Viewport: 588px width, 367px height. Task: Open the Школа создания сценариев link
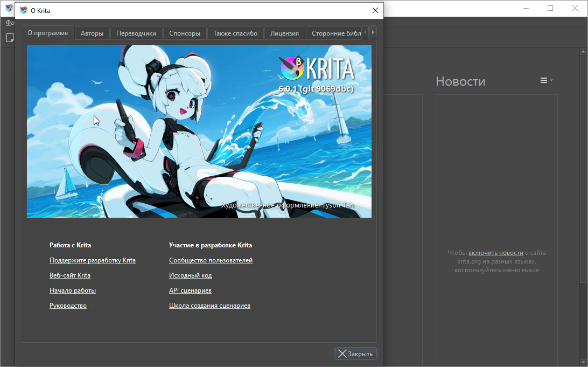(x=209, y=306)
